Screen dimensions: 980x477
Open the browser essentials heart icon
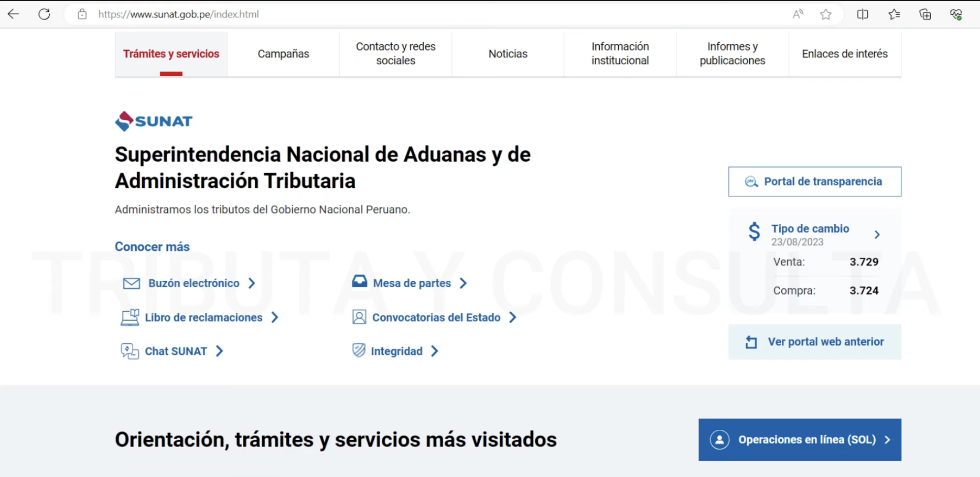coord(956,14)
